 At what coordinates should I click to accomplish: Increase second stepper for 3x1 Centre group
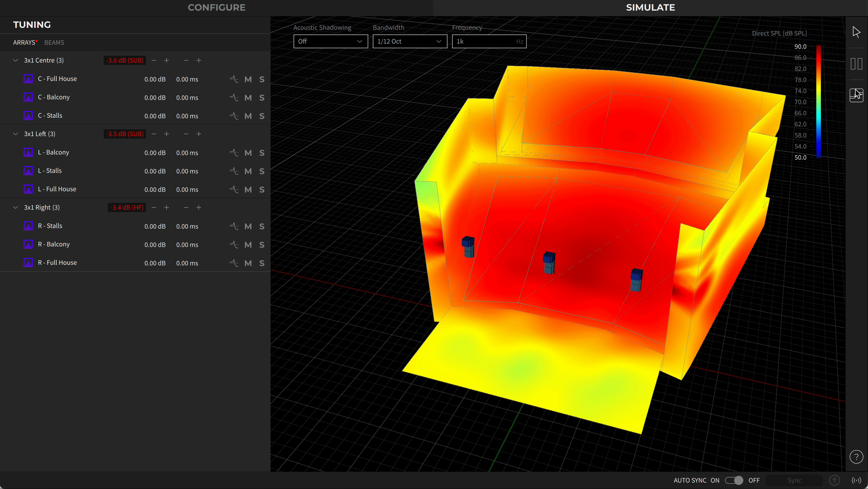[x=199, y=60]
